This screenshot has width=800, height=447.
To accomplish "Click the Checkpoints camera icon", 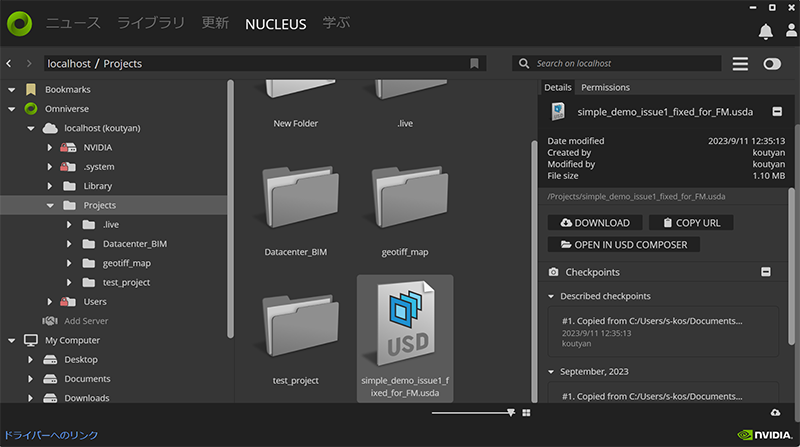I will (553, 272).
